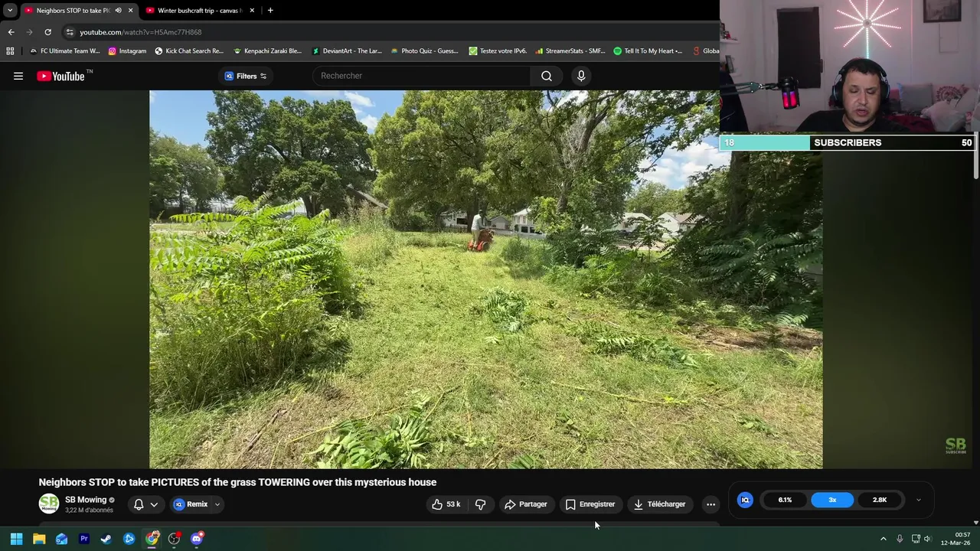The width and height of the screenshot is (980, 551).
Task: Open OBS Studio from the taskbar
Action: point(174,539)
